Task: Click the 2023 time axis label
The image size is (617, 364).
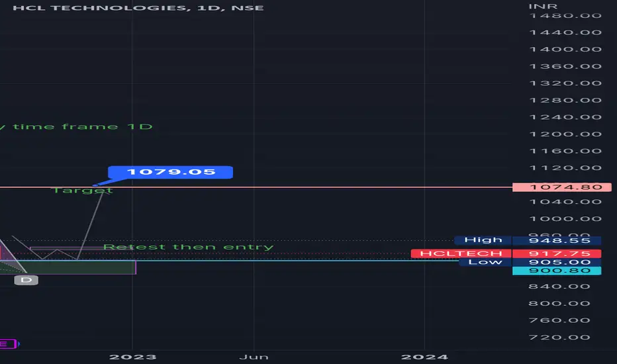Action: pos(132,357)
